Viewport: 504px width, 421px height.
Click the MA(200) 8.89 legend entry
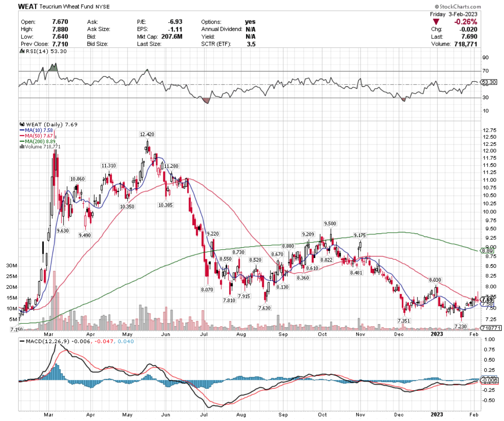(38, 141)
